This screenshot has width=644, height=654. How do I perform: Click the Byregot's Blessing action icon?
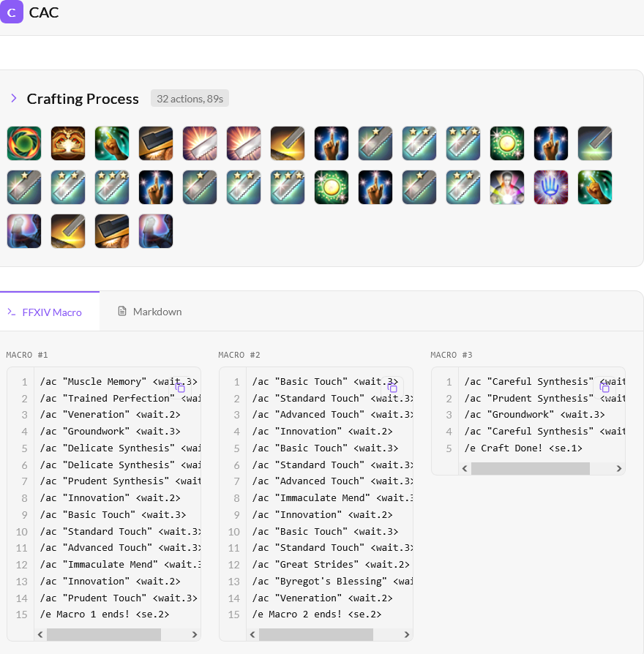[x=551, y=187]
